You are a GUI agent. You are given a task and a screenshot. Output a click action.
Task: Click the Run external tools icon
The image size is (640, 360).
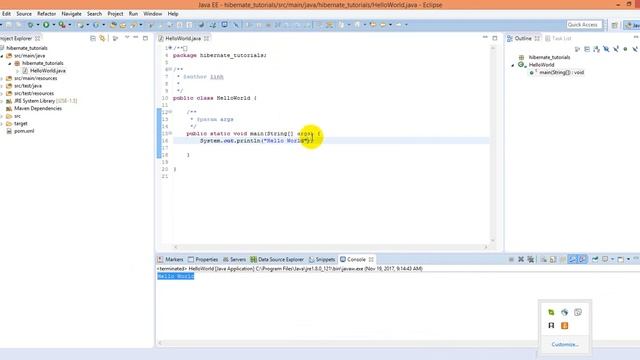coord(62,25)
